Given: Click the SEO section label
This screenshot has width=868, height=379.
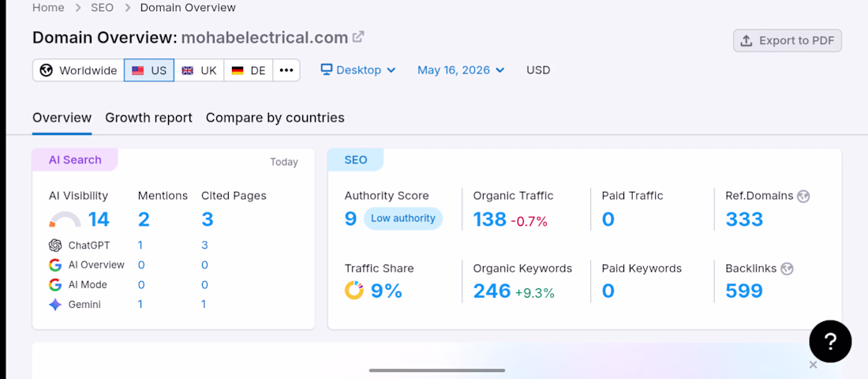Looking at the screenshot, I should point(356,159).
